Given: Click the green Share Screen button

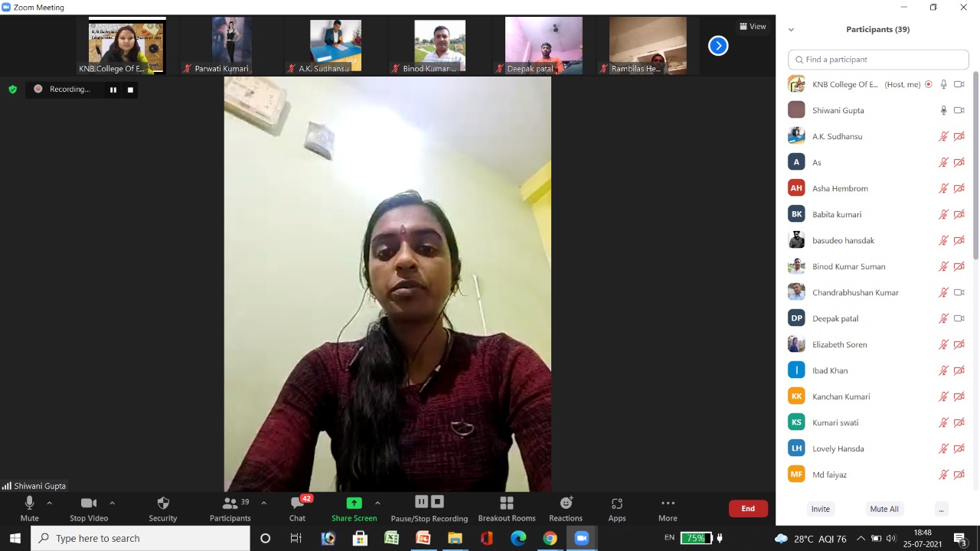Looking at the screenshot, I should tap(354, 509).
